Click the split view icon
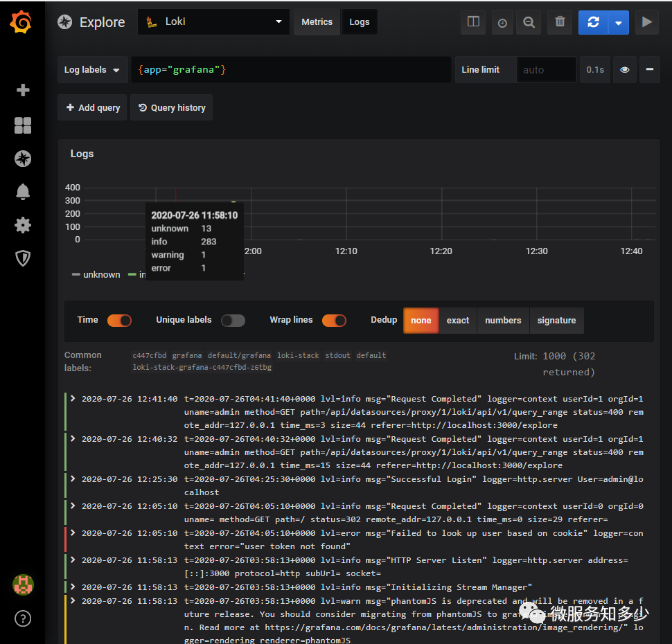 tap(473, 22)
